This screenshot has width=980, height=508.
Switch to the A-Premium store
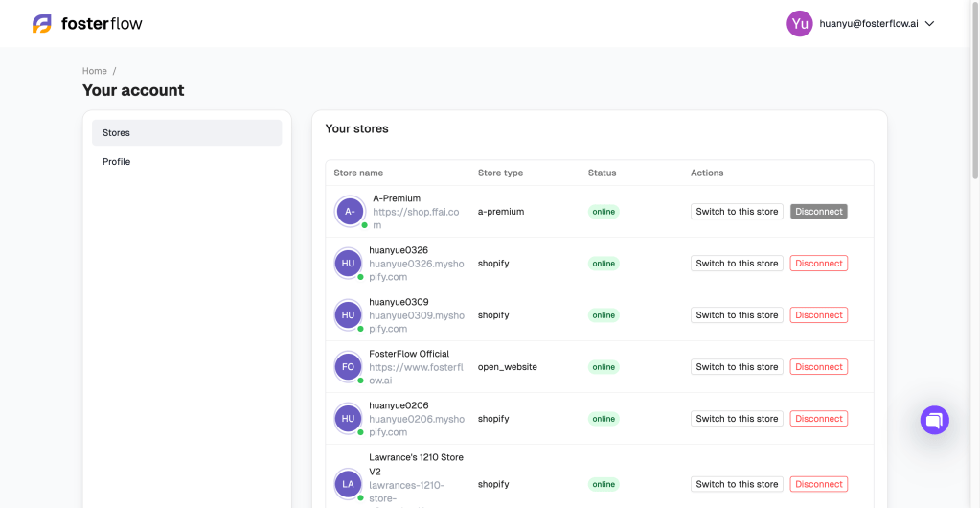[737, 212]
